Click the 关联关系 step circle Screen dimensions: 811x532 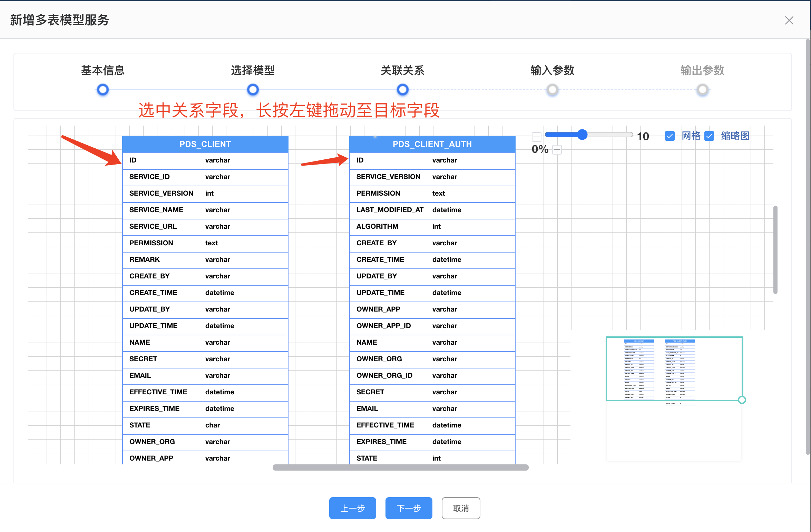[x=402, y=90]
